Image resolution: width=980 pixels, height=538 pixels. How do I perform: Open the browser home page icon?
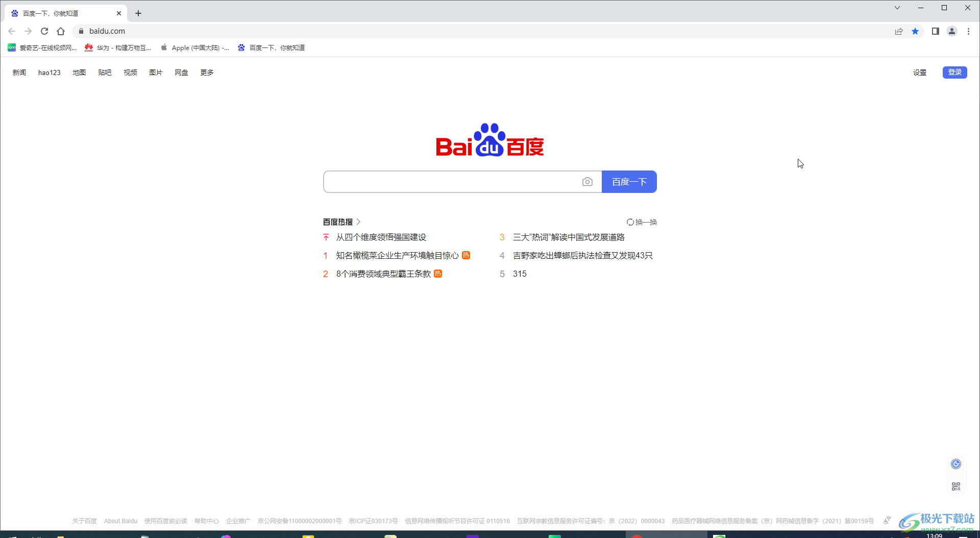pyautogui.click(x=61, y=31)
